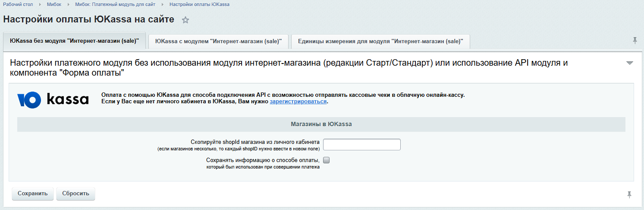Open the Единицы измерения tab
The width and height of the screenshot is (644, 210).
coord(380,41)
